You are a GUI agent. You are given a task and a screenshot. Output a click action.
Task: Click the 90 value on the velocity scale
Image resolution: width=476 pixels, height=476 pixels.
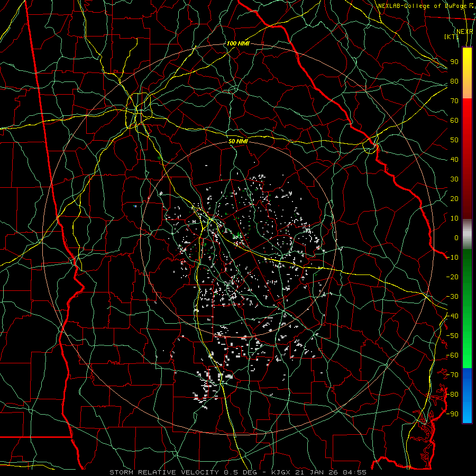point(454,62)
